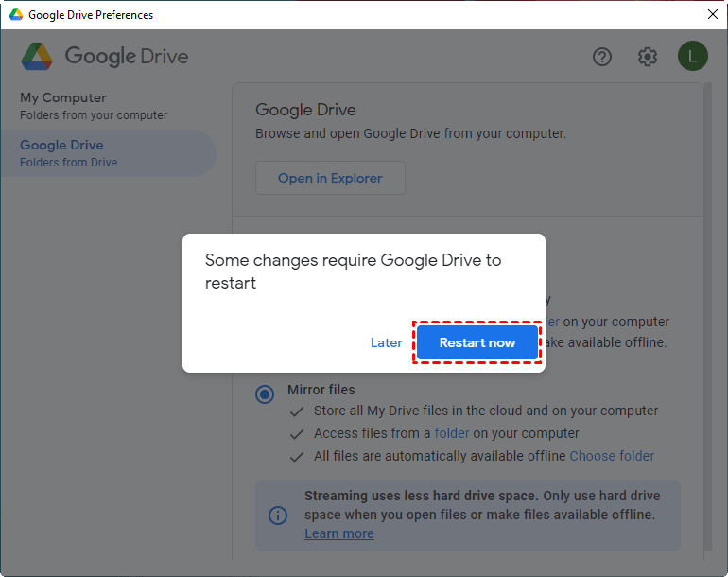Image resolution: width=728 pixels, height=577 pixels.
Task: Select the Mirror files radio button
Action: pyautogui.click(x=265, y=394)
